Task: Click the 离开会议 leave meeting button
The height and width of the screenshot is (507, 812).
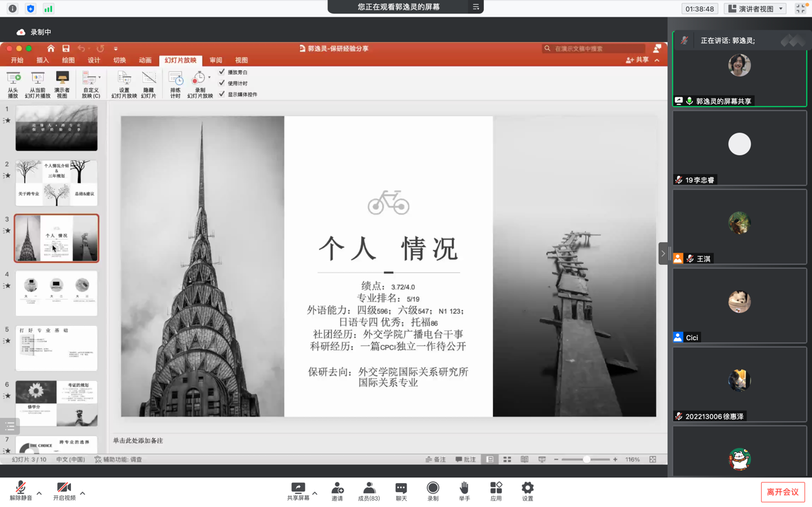Action: (782, 492)
